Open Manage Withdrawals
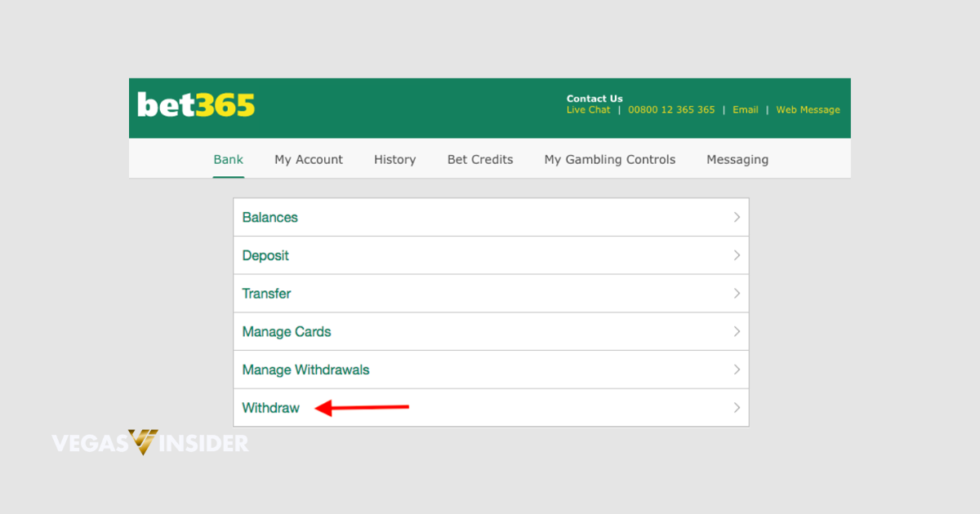The height and width of the screenshot is (514, 980). pos(491,370)
